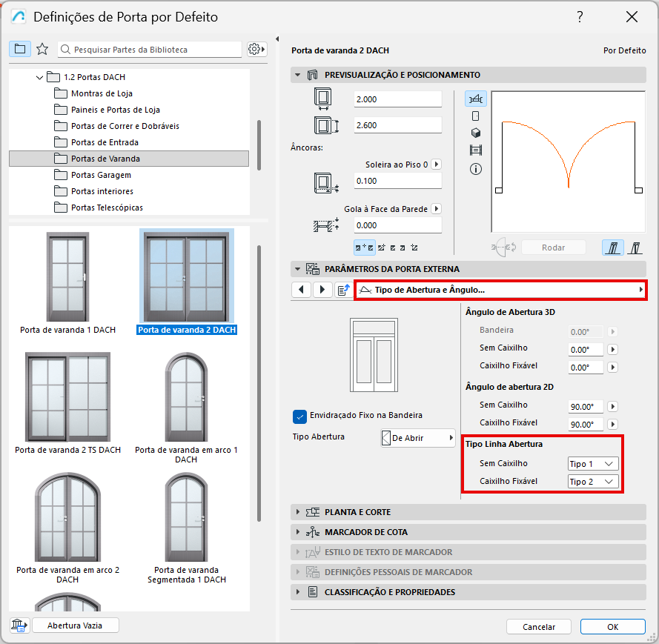Click the door thumbnails list scrollbar
Image resolution: width=659 pixels, height=644 pixels.
coord(259,383)
